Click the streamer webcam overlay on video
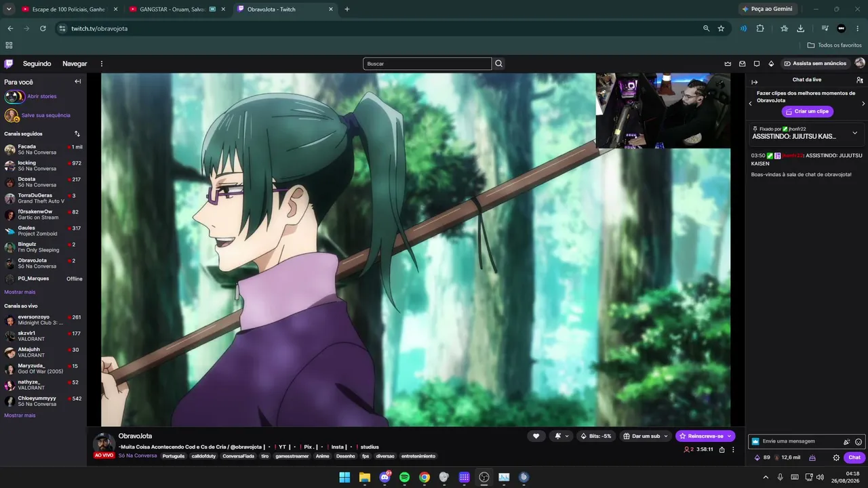The width and height of the screenshot is (868, 488). point(663,110)
